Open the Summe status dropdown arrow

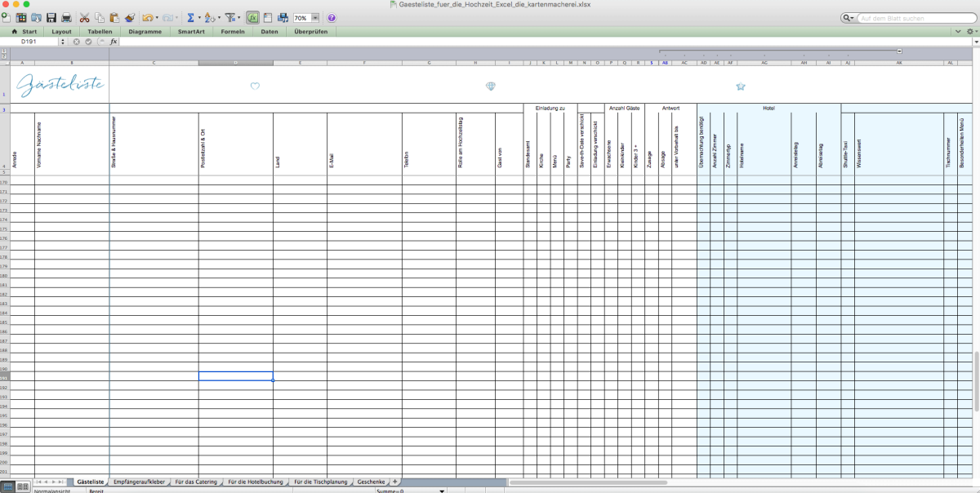[x=442, y=491]
